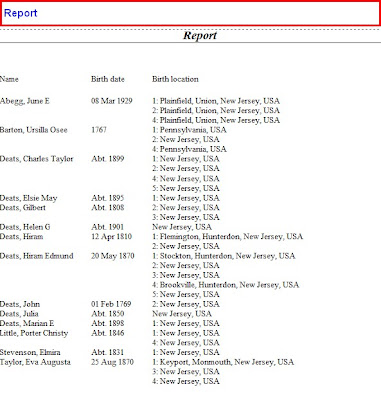This screenshot has height=400, width=381.
Task: Click location Flemington, Hunterdon, New Jersey
Action: pos(227,236)
